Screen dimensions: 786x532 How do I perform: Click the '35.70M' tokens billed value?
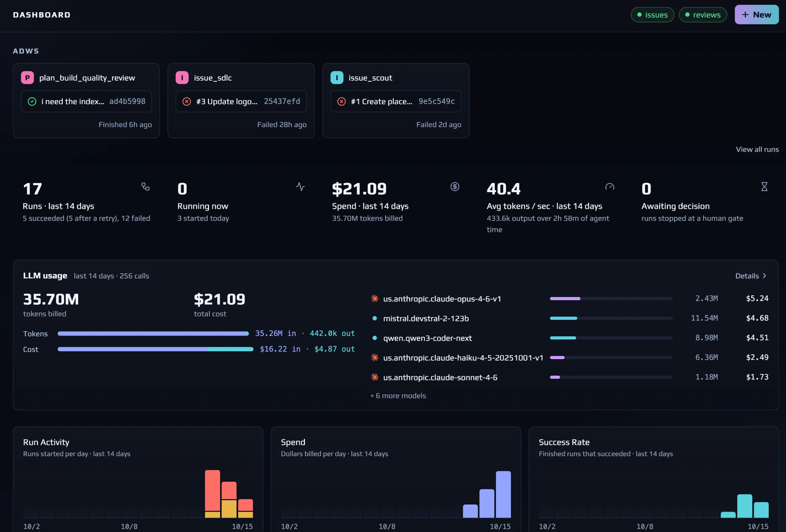(51, 299)
